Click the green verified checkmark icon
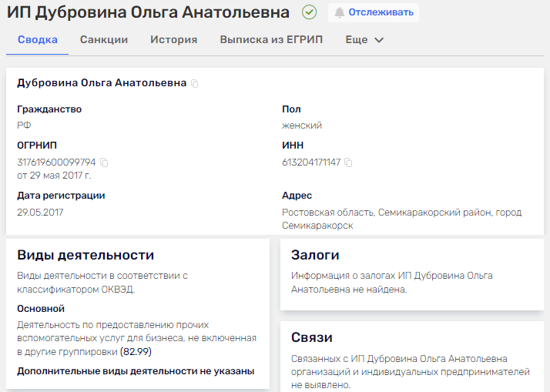The image size is (550, 392). pyautogui.click(x=310, y=12)
